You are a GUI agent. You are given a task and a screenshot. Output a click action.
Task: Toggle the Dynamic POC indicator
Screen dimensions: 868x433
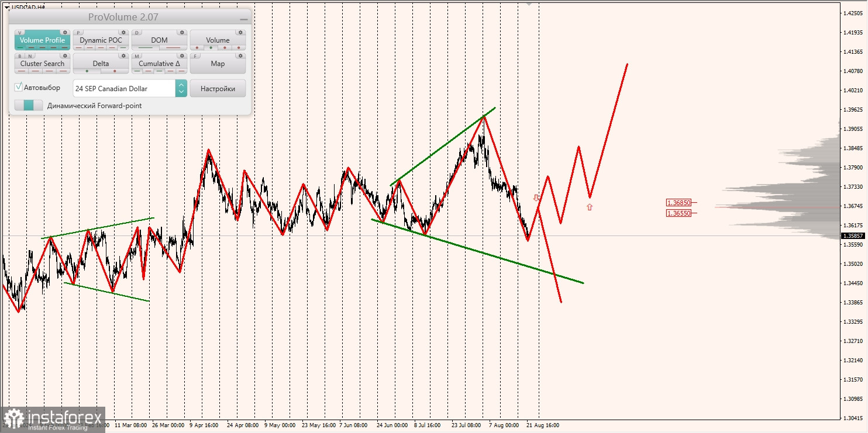101,40
